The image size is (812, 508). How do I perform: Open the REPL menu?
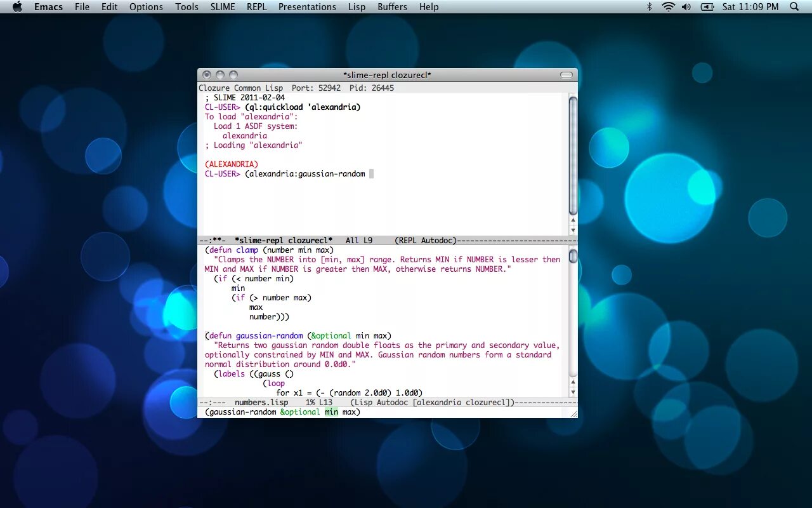tap(256, 6)
